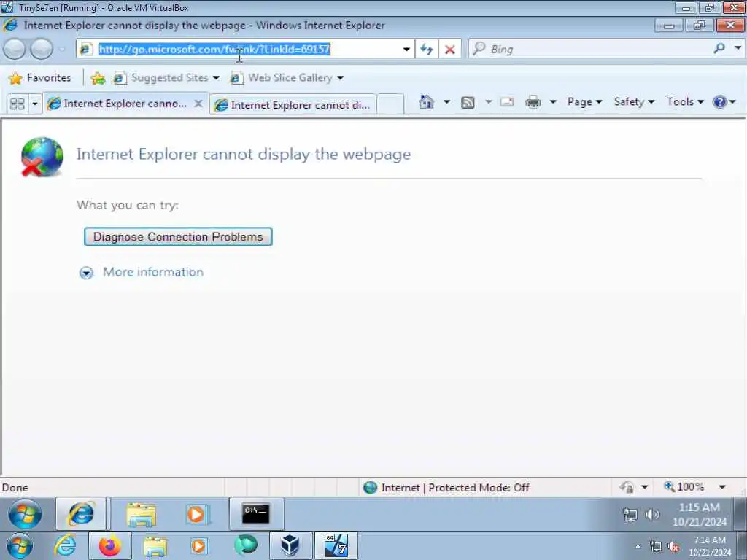Viewport: 747px width, 560px height.
Task: Open the Safety menu
Action: (634, 101)
